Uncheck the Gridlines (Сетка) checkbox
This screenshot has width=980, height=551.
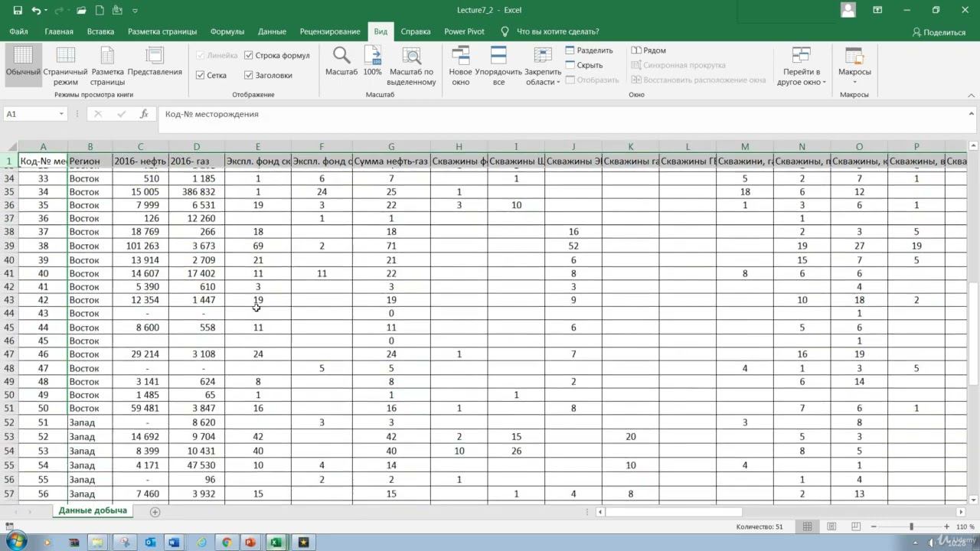coord(201,76)
